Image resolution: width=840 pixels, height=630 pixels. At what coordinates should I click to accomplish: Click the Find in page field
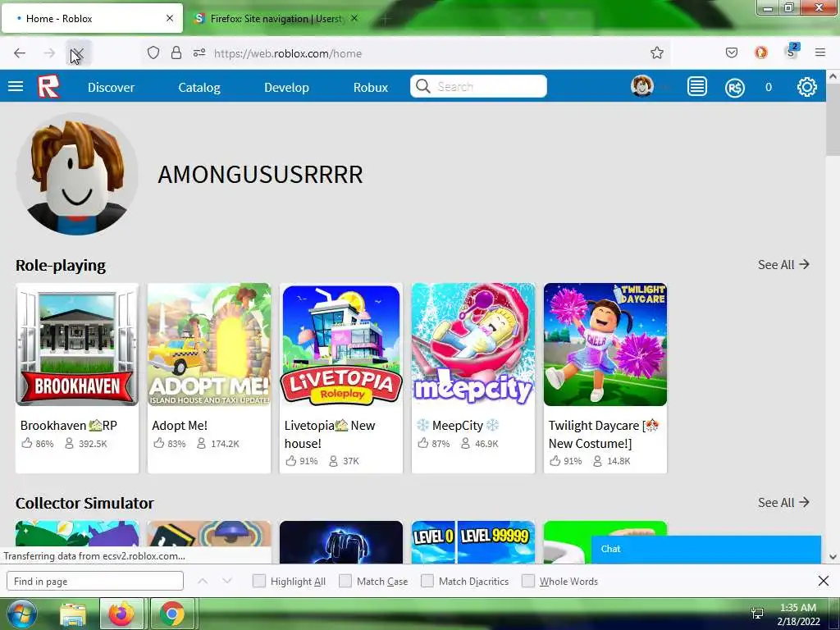[95, 581]
